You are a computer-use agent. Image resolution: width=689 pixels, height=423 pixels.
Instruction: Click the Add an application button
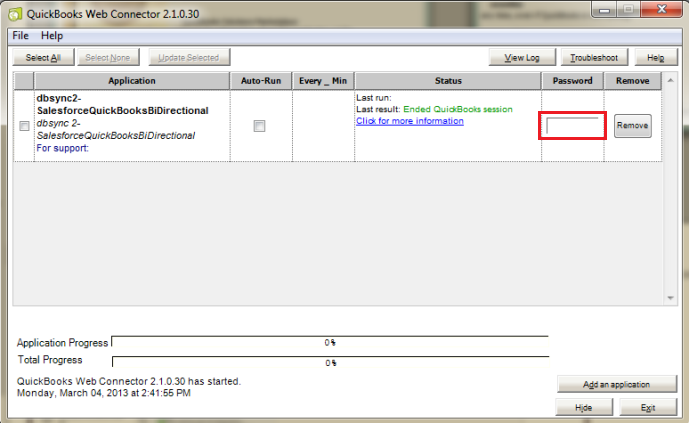616,384
